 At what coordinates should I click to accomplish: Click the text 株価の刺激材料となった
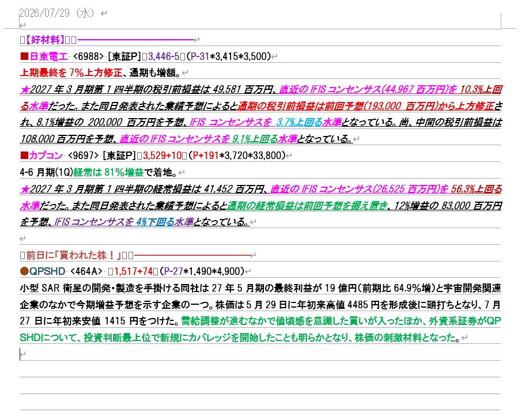pyautogui.click(x=405, y=338)
